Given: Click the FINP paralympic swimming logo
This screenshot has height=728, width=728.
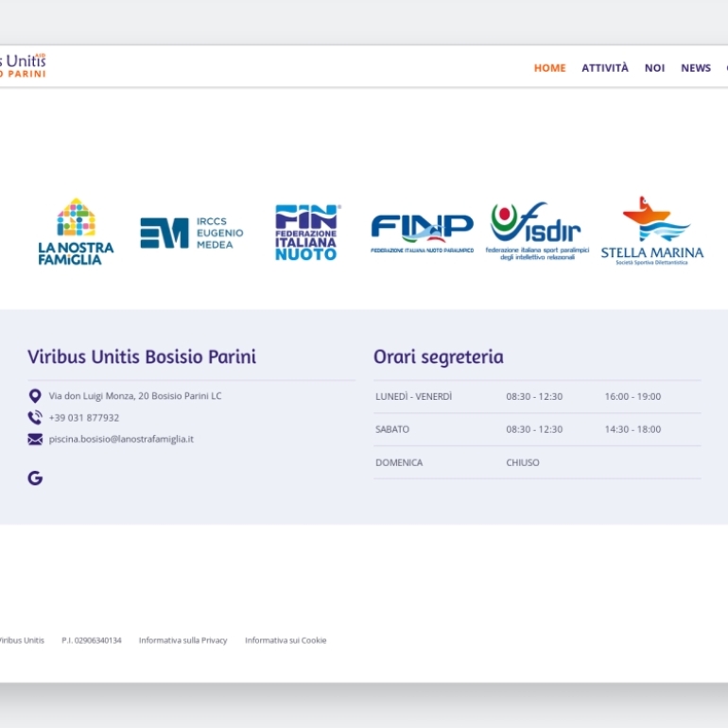Looking at the screenshot, I should [x=422, y=234].
